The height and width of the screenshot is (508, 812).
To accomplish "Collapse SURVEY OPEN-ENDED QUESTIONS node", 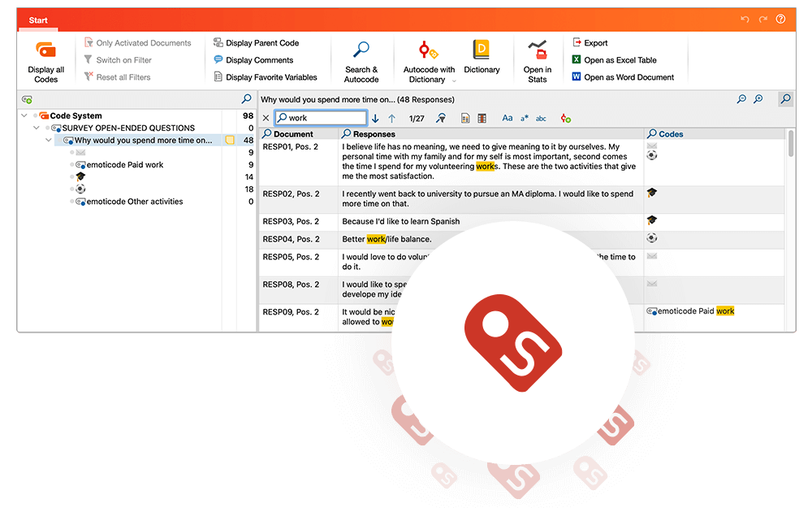I will [x=37, y=128].
